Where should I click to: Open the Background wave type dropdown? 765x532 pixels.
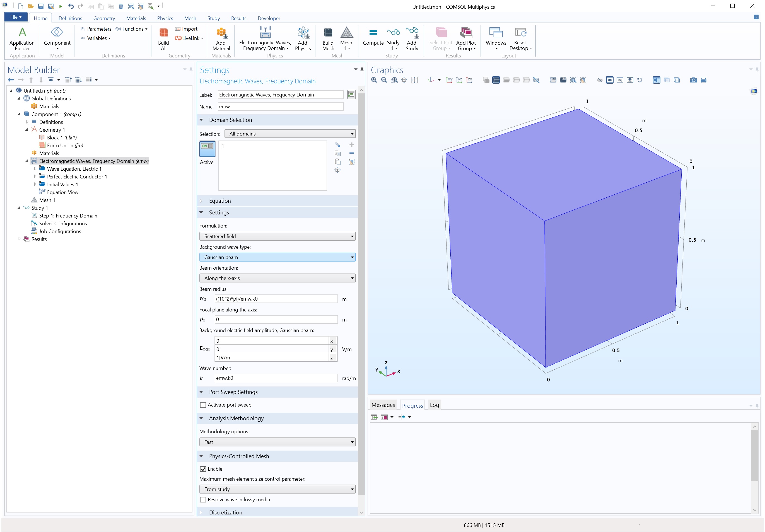coord(277,257)
